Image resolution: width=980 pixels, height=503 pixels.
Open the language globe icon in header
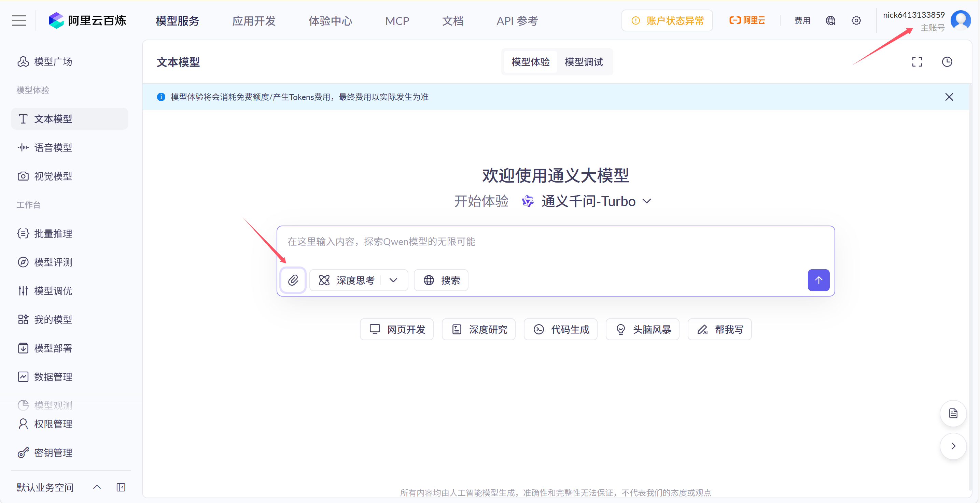point(830,20)
